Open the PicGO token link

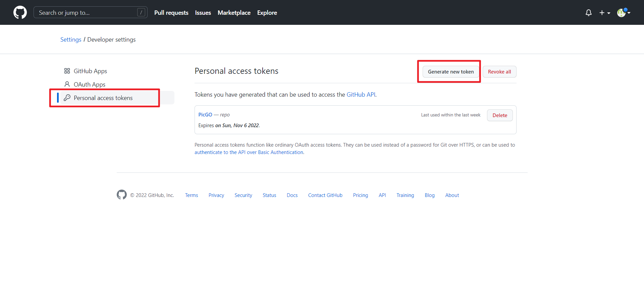205,115
